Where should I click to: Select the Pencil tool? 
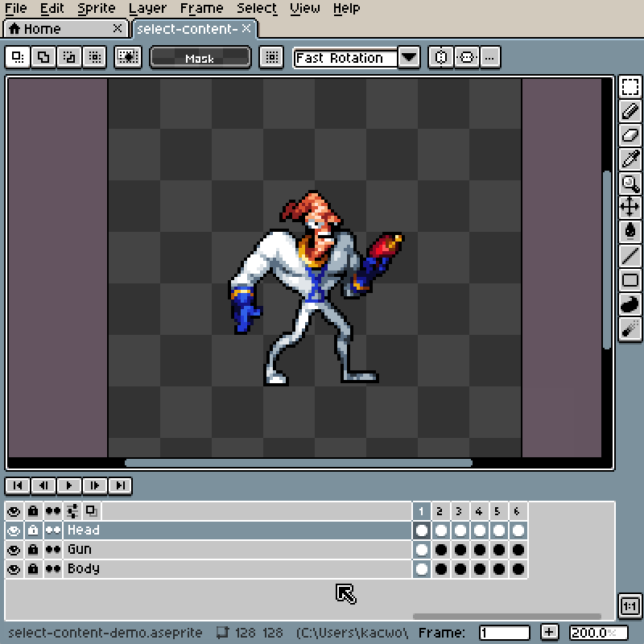pyautogui.click(x=630, y=111)
